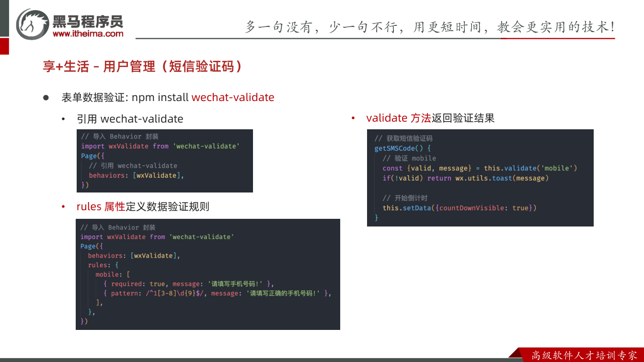644x362 pixels.
Task: Click the rules definition code block image
Action: [x=208, y=274]
